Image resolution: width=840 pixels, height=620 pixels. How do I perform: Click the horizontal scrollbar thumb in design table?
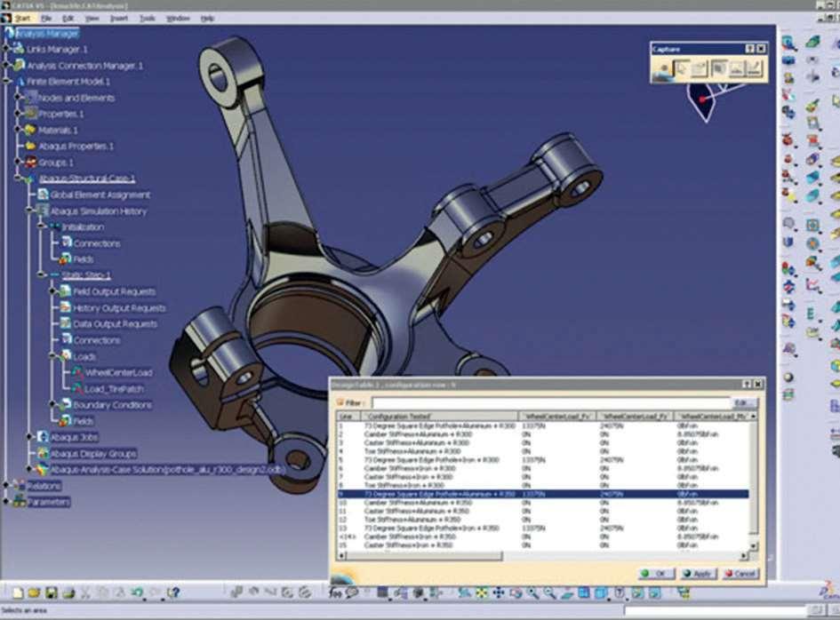pyautogui.click(x=424, y=556)
